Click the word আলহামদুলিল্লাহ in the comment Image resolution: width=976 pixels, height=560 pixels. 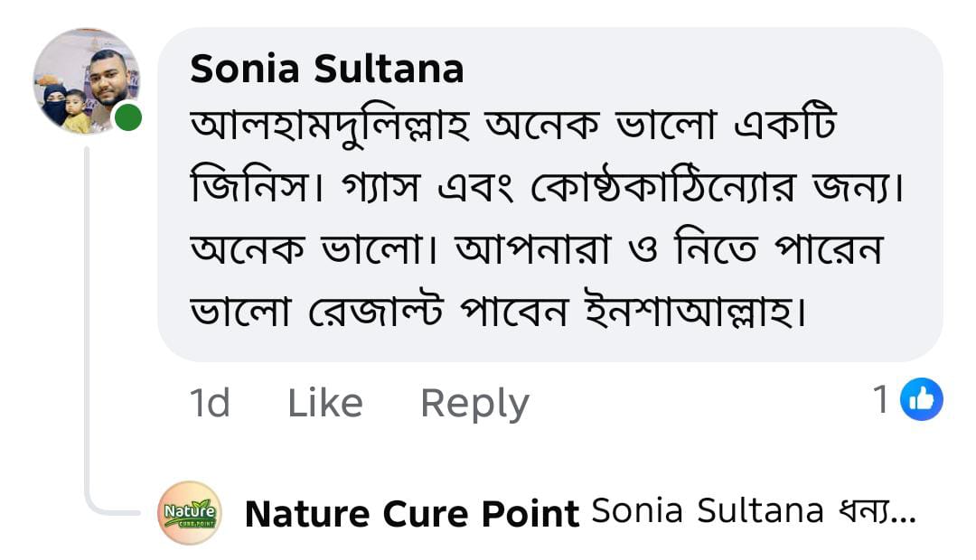click(331, 128)
